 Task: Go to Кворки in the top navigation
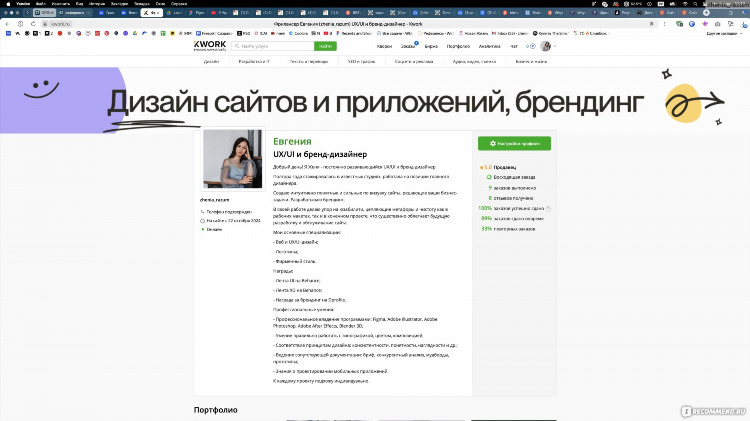click(x=384, y=46)
